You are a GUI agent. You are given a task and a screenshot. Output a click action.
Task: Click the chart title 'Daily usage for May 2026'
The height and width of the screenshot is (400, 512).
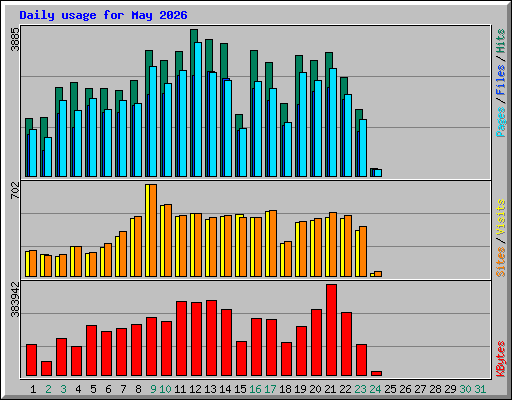pos(103,16)
